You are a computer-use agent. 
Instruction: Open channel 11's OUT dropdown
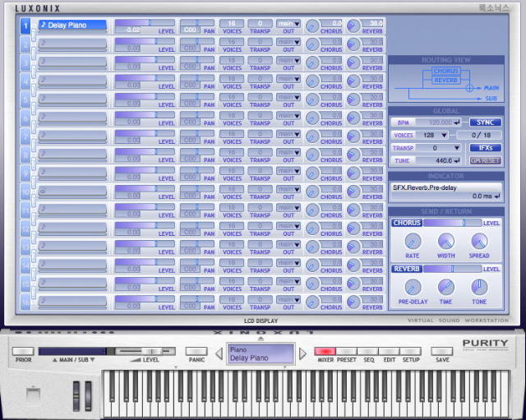(x=288, y=208)
